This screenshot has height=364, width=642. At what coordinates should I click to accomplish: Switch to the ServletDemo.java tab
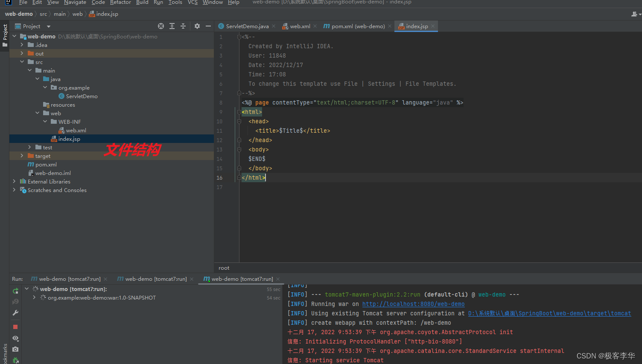[x=247, y=26]
